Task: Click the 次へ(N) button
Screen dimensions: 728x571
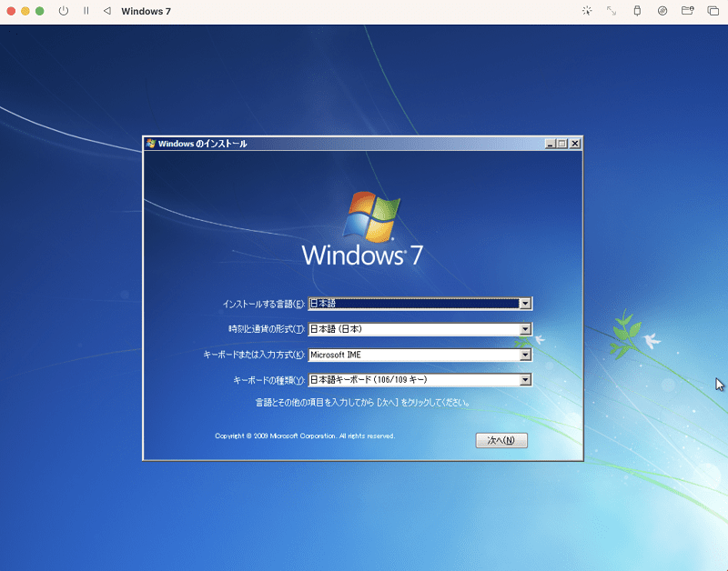Action: (501, 440)
